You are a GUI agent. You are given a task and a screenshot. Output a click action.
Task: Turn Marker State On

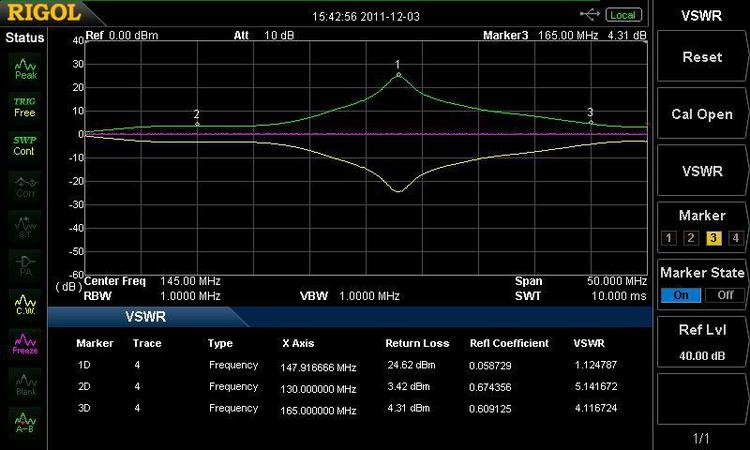[x=681, y=295]
